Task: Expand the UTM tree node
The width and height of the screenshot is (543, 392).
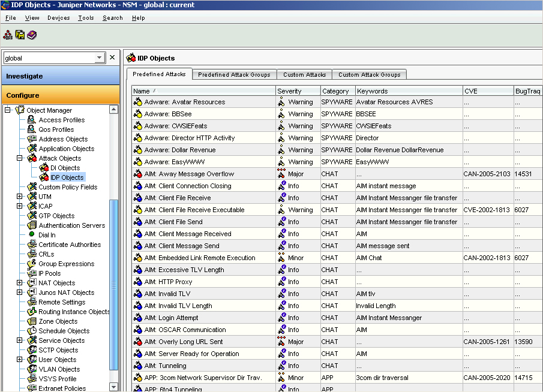Action: 20,197
